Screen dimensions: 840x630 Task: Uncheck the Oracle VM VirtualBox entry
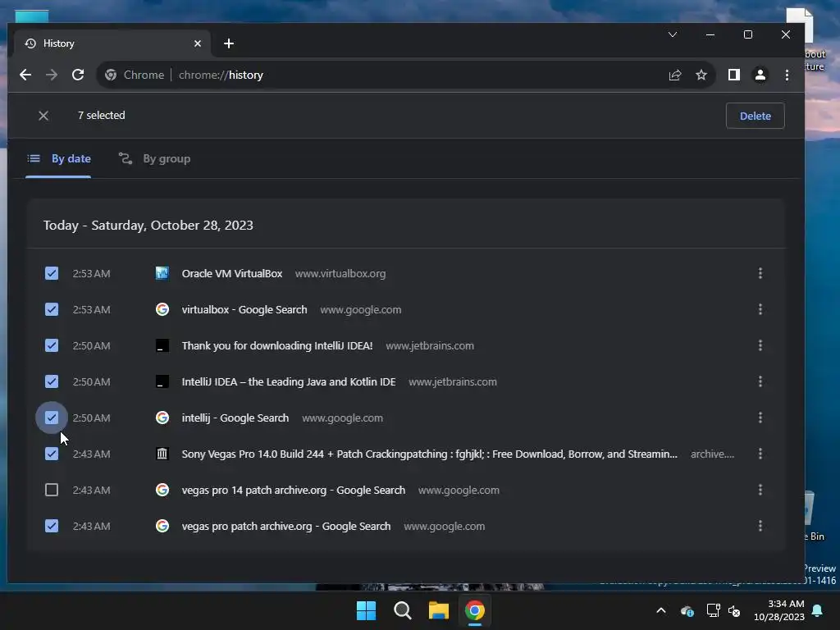coord(52,273)
